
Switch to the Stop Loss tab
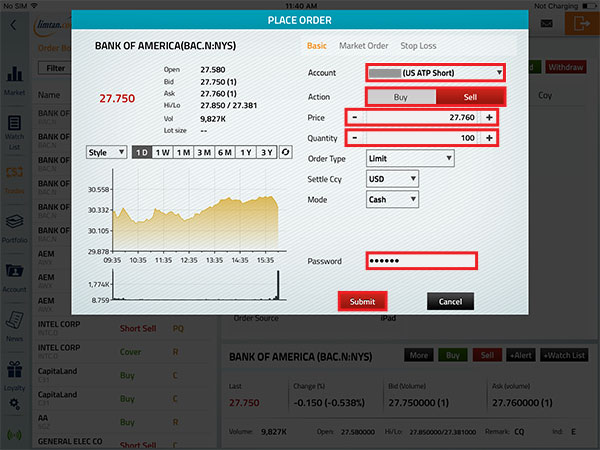418,46
